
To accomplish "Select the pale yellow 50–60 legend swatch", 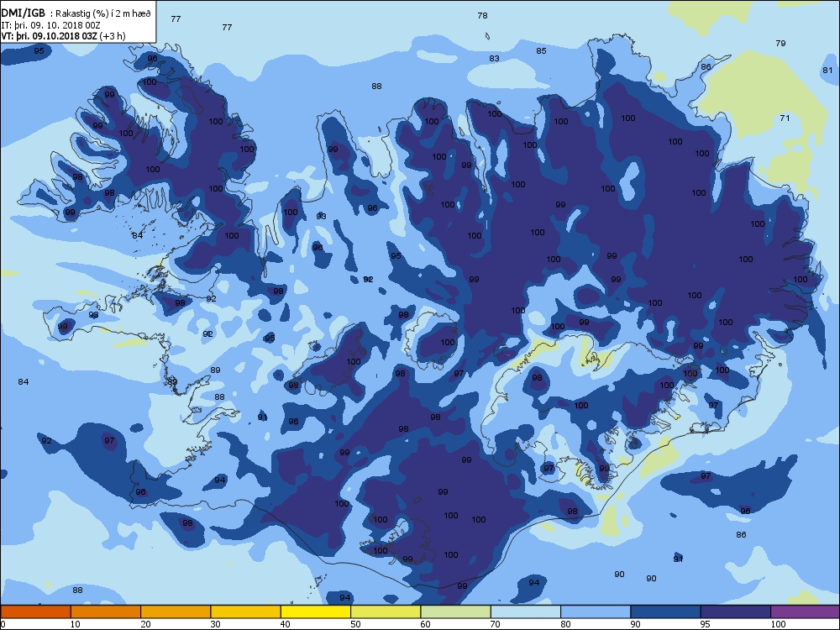I will point(386,612).
